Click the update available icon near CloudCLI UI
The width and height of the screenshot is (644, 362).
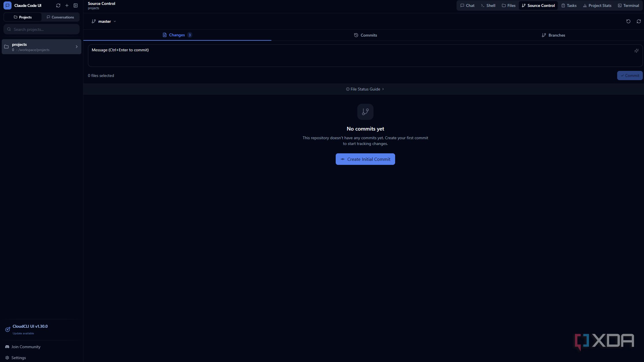click(7, 329)
